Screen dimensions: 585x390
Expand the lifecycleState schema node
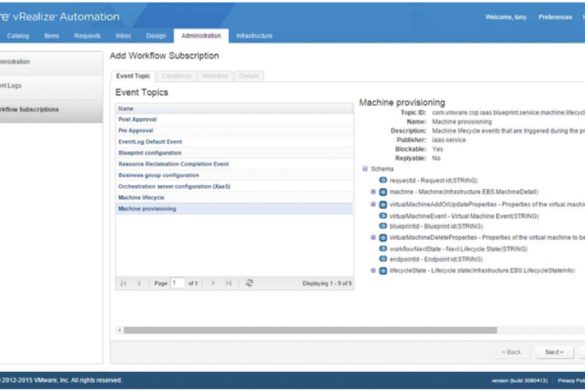click(373, 271)
